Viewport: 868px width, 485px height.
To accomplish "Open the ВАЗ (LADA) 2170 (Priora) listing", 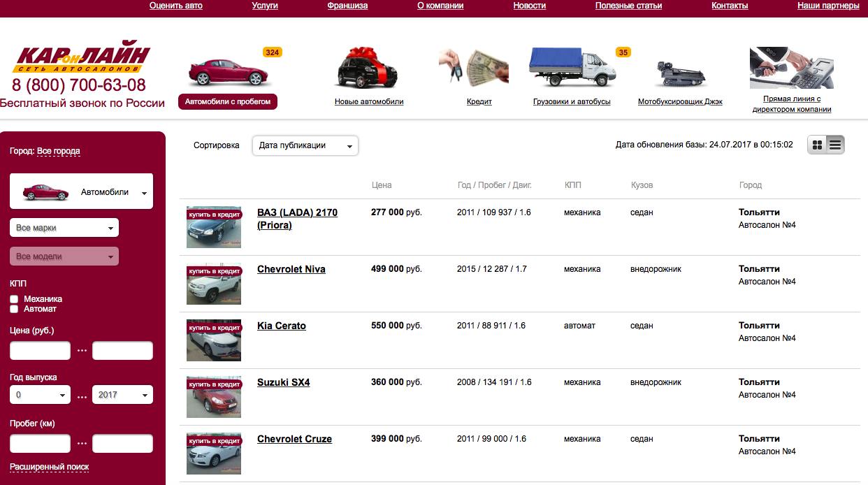I will click(x=297, y=219).
